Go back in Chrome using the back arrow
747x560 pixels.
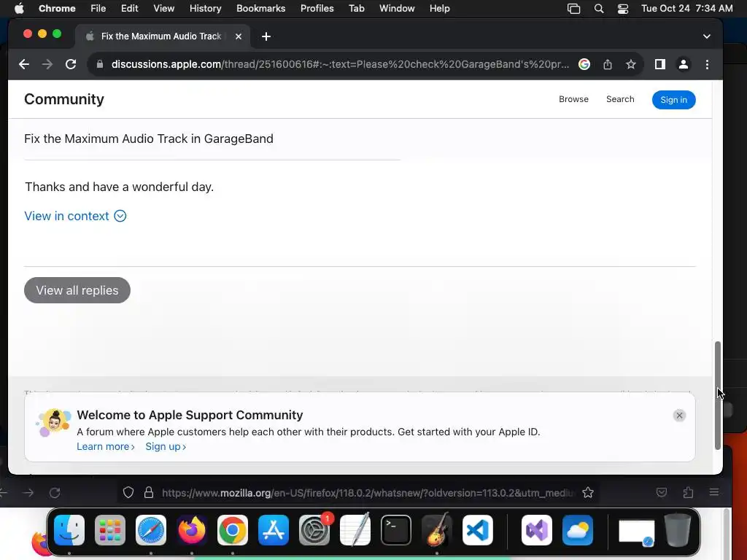point(24,64)
